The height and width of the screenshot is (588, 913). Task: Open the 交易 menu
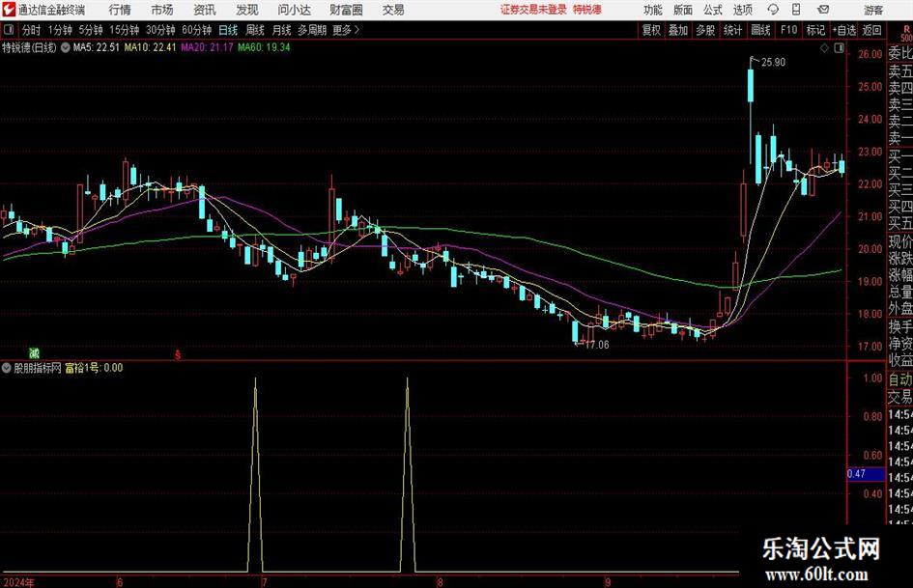(x=393, y=10)
